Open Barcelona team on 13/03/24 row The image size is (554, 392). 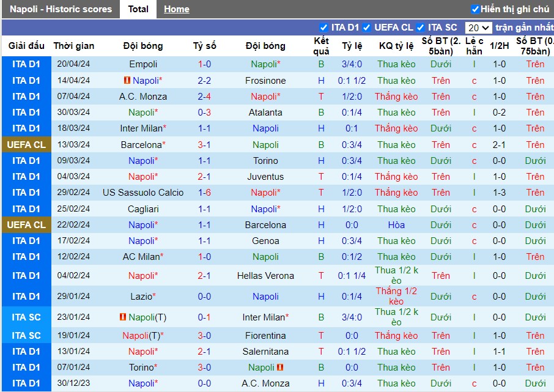click(x=141, y=145)
